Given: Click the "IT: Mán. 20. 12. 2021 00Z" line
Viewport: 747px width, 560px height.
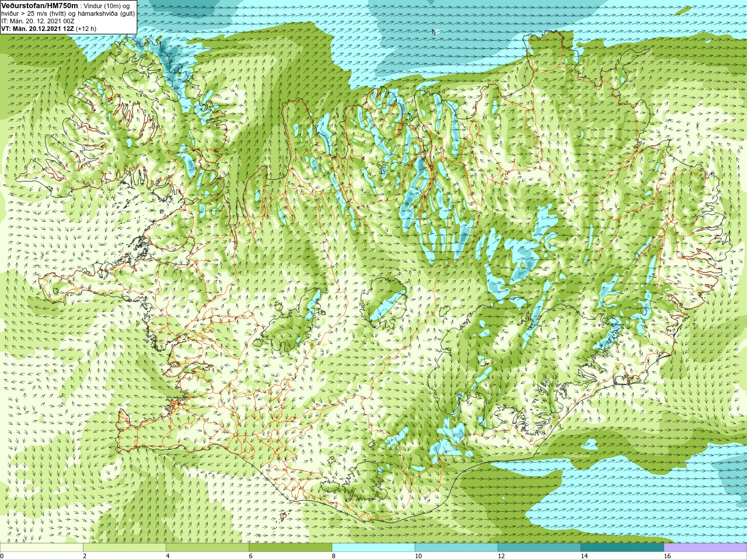Looking at the screenshot, I should [x=38, y=21].
